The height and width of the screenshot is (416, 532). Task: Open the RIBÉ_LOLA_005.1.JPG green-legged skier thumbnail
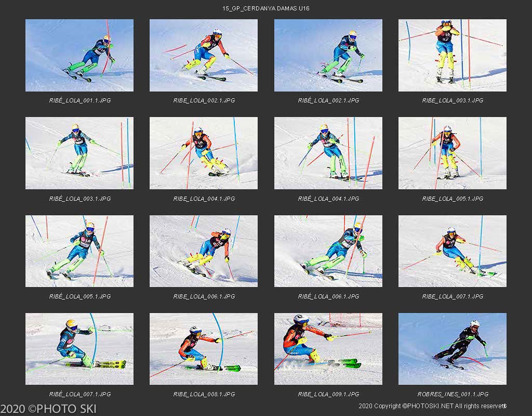pos(79,251)
